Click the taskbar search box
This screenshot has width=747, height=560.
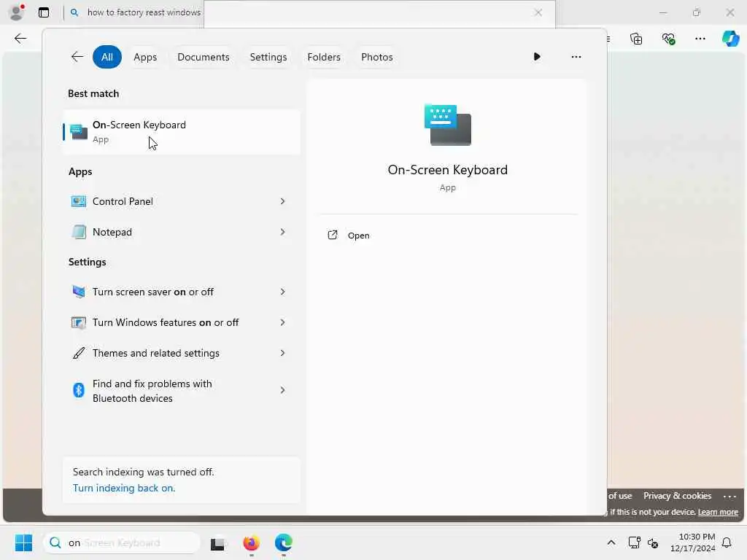click(x=122, y=542)
